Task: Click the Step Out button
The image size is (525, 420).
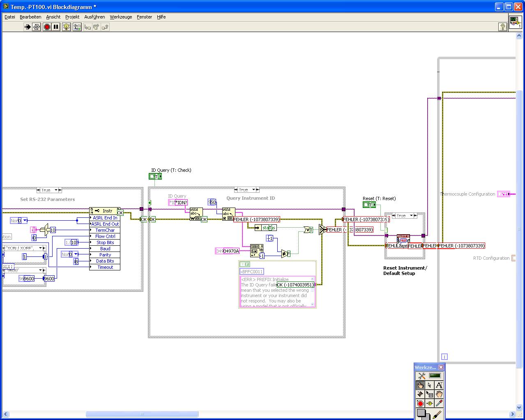Action: pos(105,27)
